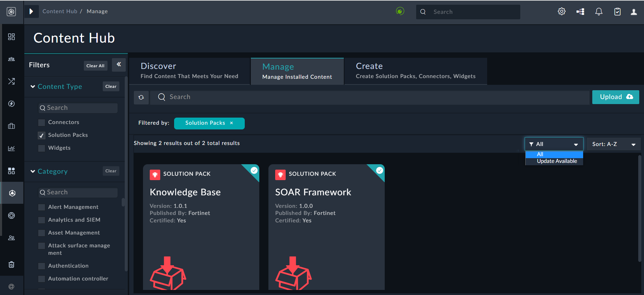Check the Widgets checkbox
Screen dimensions: 644x295
tap(42, 148)
